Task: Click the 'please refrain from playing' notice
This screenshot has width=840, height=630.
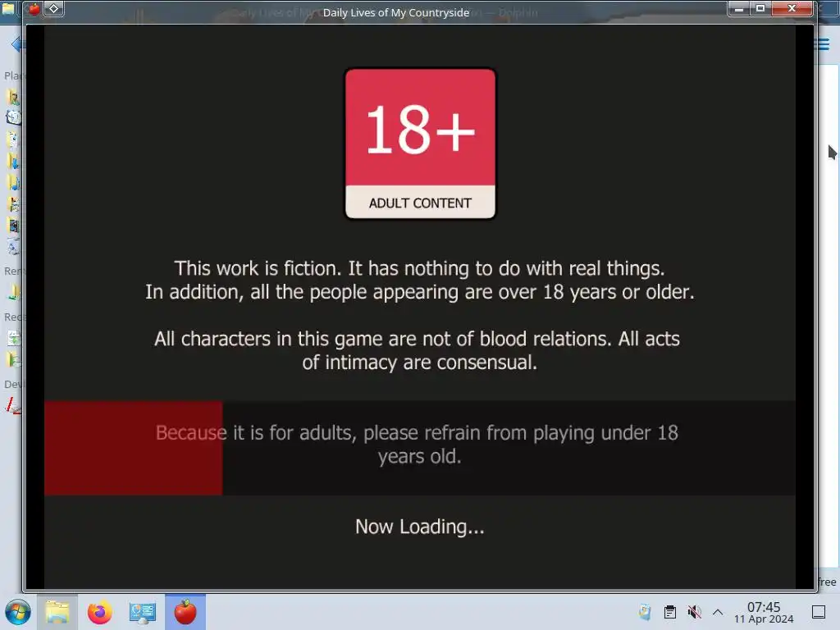Action: pos(417,445)
